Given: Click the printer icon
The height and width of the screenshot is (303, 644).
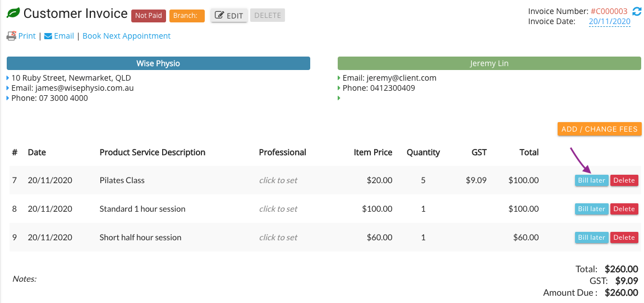Looking at the screenshot, I should coord(11,36).
